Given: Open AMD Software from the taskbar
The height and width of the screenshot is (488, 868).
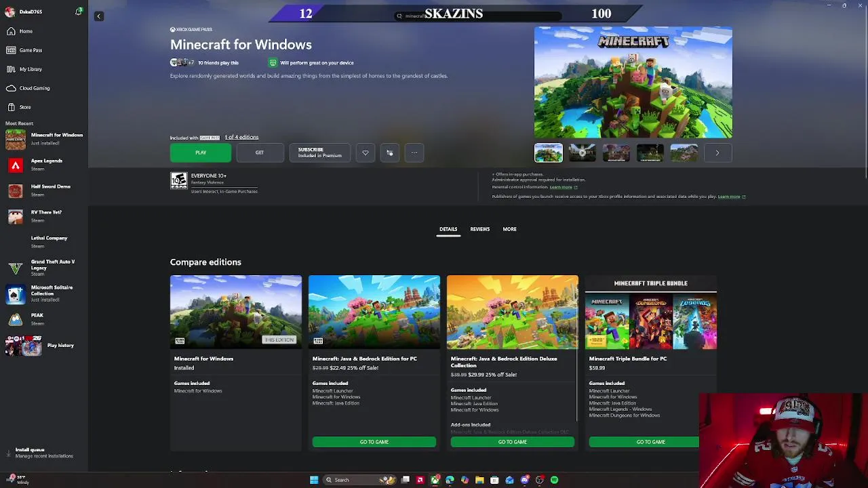Looking at the screenshot, I should [420, 480].
